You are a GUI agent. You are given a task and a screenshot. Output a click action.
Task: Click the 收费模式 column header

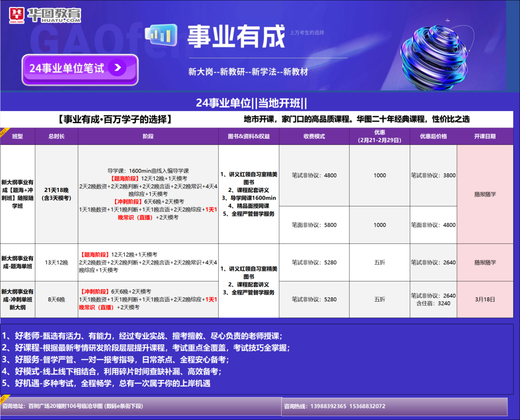pos(314,136)
